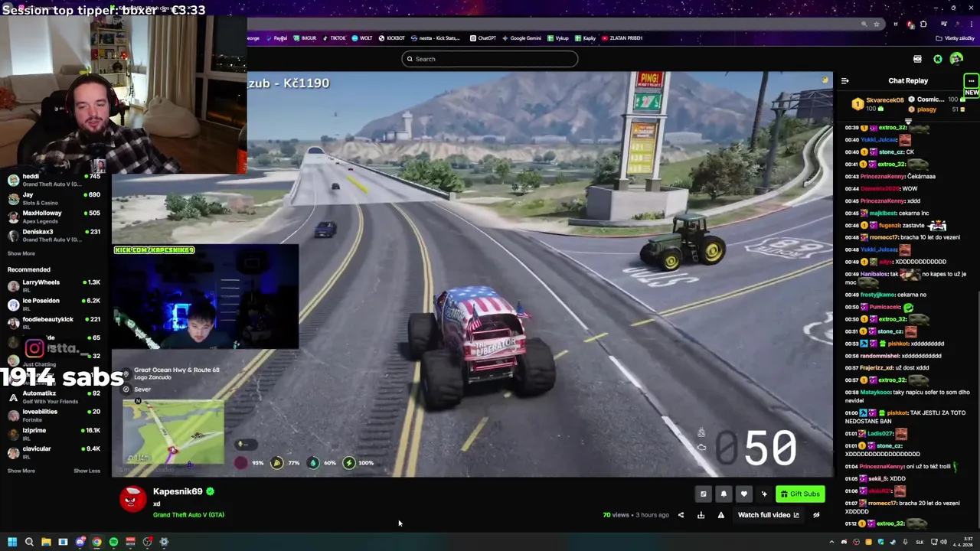Open Windows taskbar search

(x=29, y=542)
